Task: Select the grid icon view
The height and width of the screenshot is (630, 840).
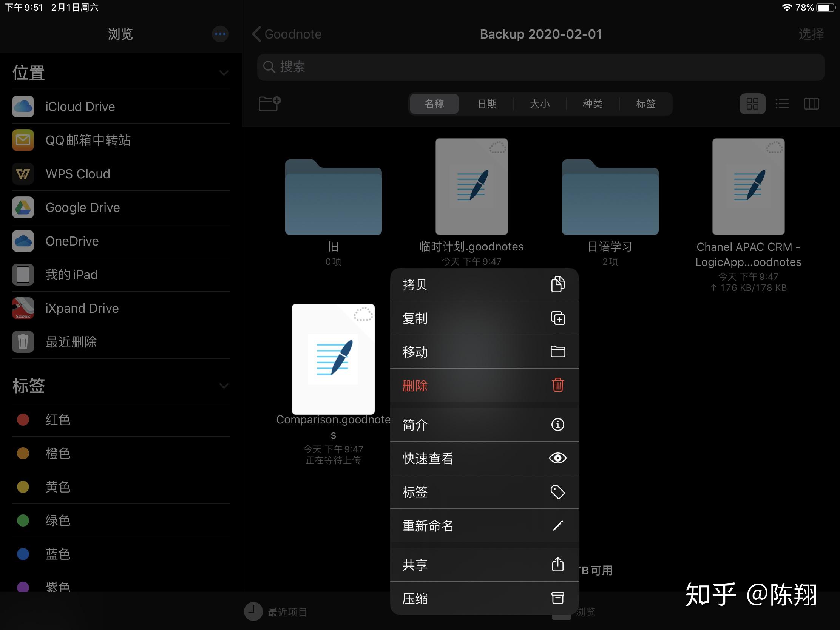Action: (752, 103)
